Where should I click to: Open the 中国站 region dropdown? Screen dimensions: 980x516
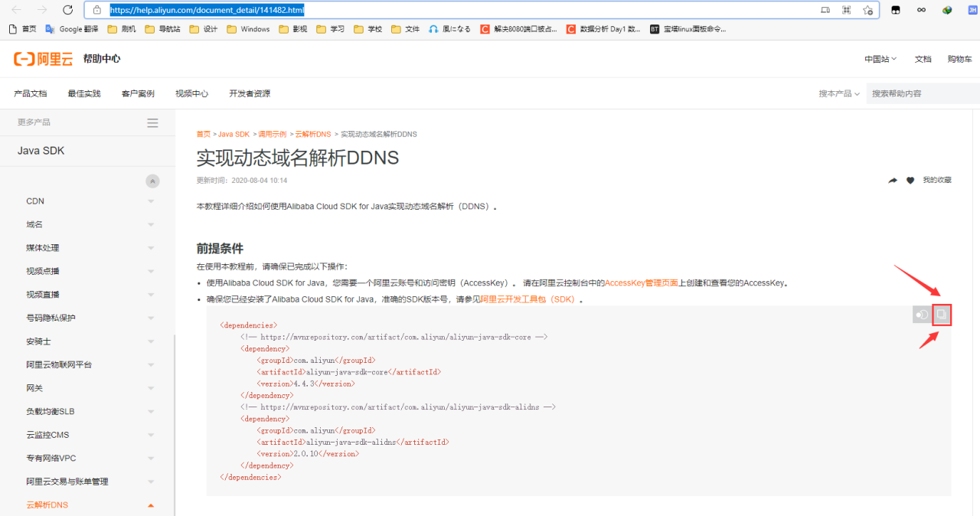click(879, 59)
